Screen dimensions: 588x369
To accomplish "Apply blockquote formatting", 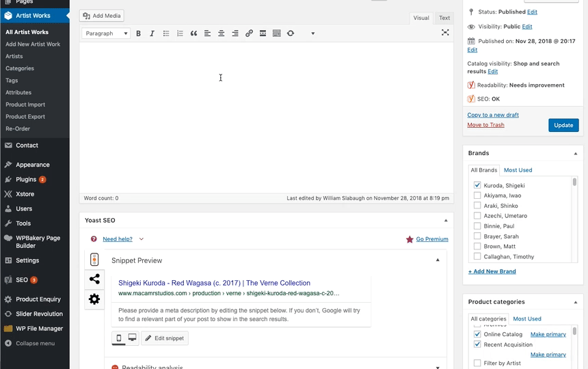I will (193, 33).
